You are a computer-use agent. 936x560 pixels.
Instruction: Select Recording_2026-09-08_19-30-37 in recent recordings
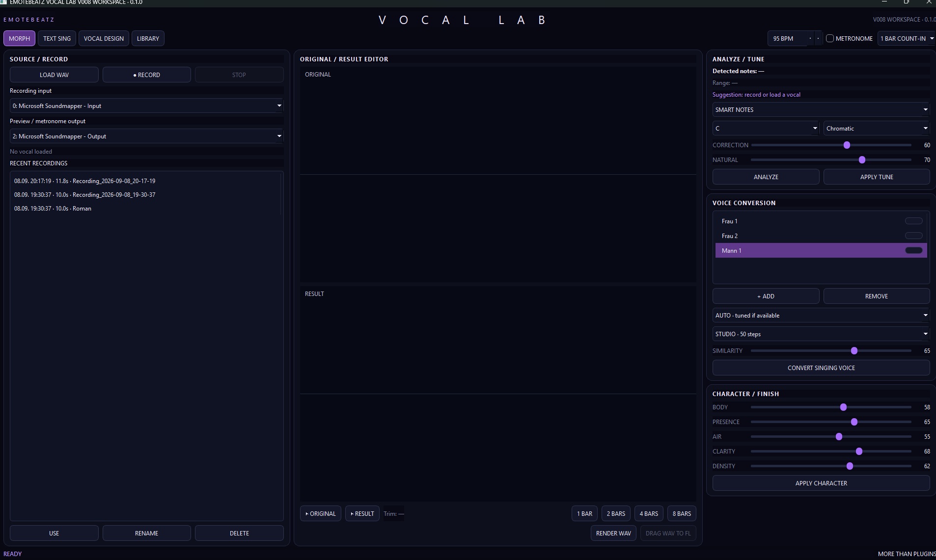[x=146, y=195]
